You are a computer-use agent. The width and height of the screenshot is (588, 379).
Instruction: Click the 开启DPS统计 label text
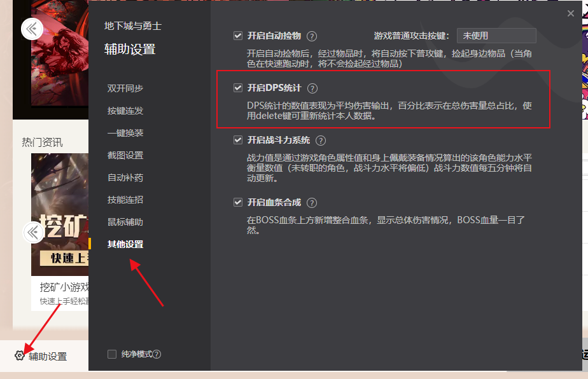[274, 88]
